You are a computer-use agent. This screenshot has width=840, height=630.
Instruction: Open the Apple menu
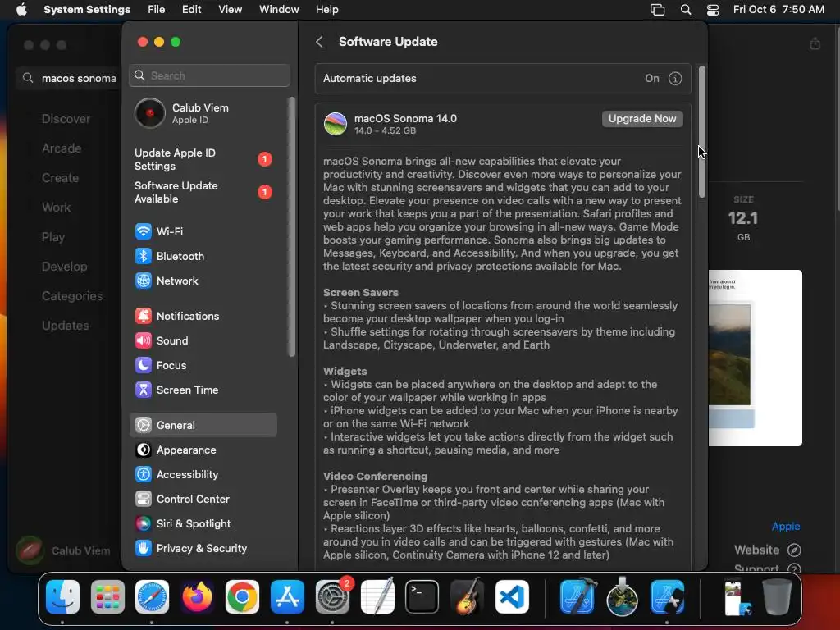point(21,10)
